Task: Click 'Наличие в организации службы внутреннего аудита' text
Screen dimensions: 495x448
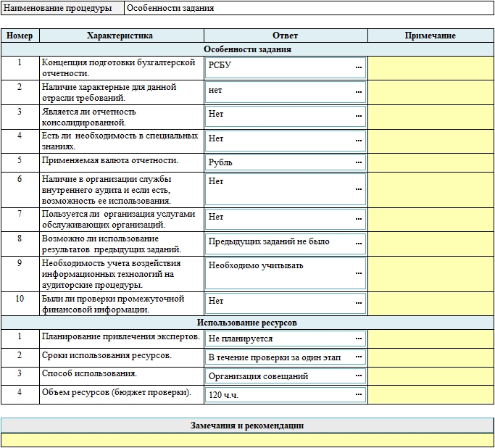Action: pyautogui.click(x=107, y=184)
